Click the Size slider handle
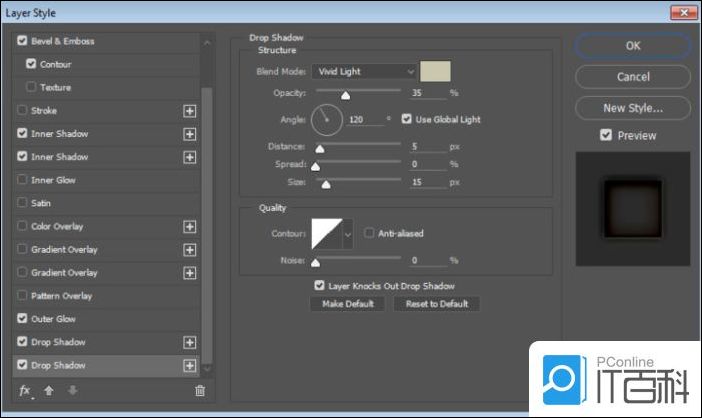 click(326, 184)
